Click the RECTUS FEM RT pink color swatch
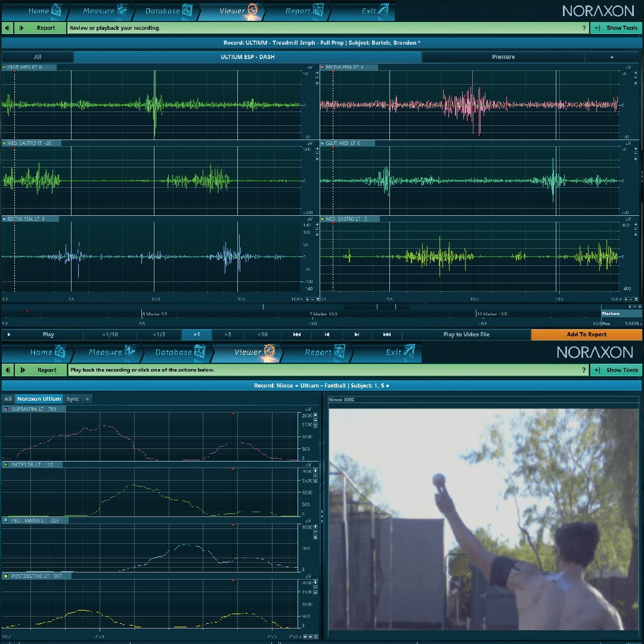The image size is (644, 644). click(323, 67)
